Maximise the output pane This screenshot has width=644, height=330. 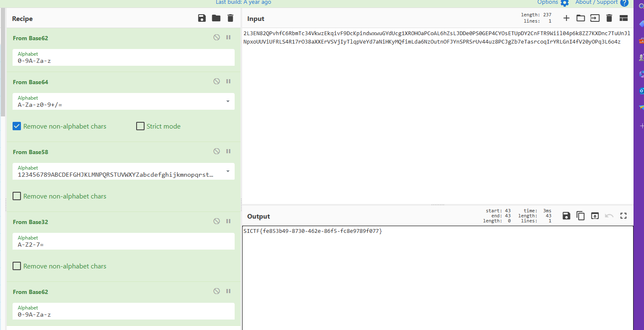pos(623,216)
